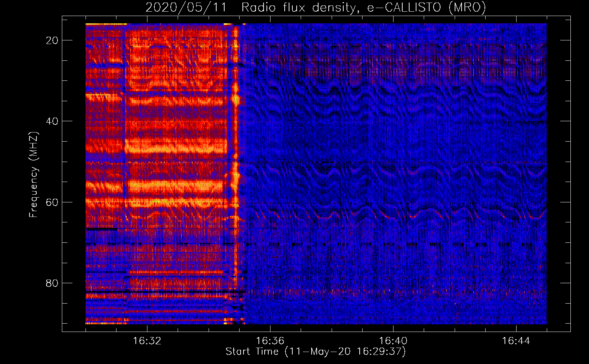Click the time tick label '16:32'

(x=147, y=341)
